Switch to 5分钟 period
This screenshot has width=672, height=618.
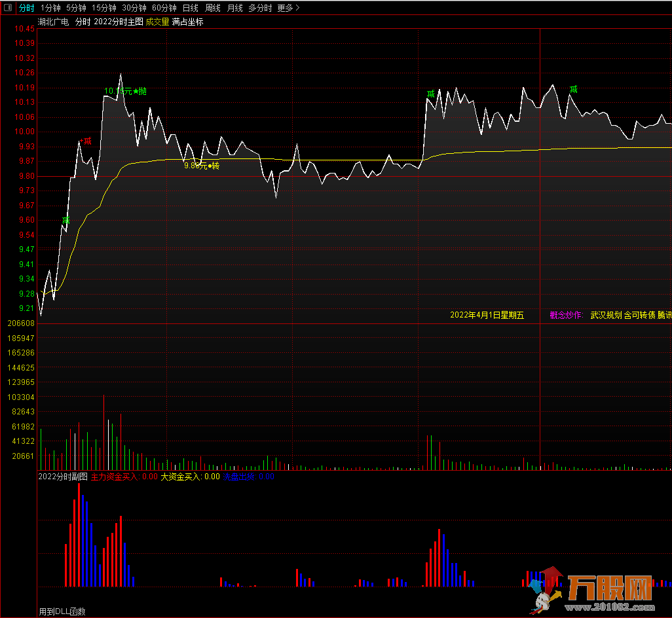tap(76, 8)
